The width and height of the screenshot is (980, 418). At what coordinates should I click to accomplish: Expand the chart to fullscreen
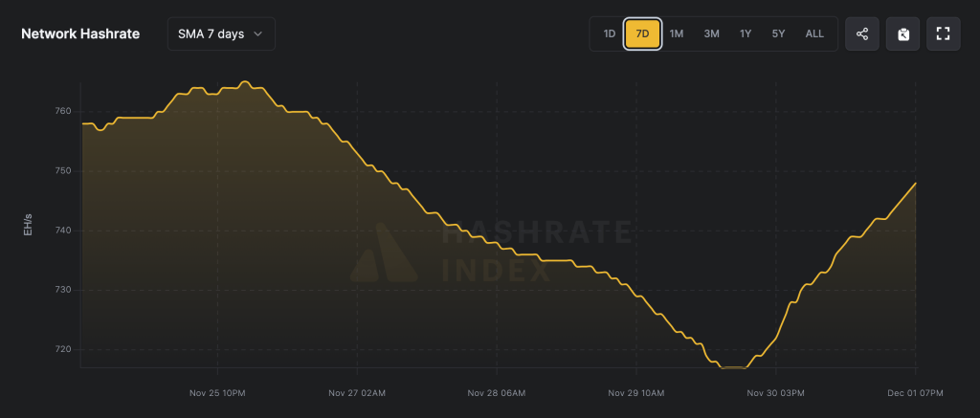point(943,33)
